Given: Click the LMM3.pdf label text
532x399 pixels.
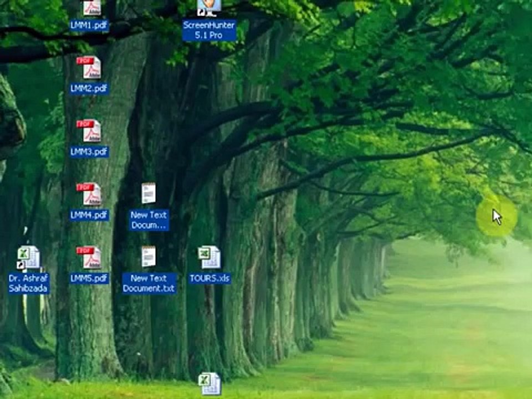Looking at the screenshot, I should (89, 152).
